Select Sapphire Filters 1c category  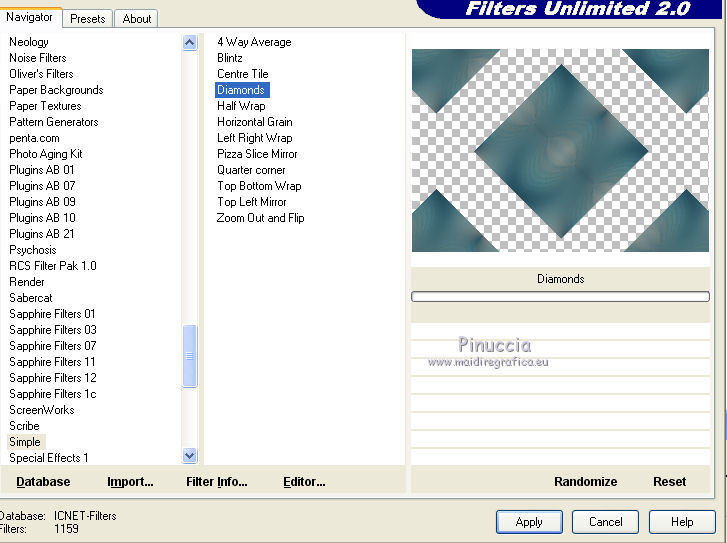[x=53, y=394]
